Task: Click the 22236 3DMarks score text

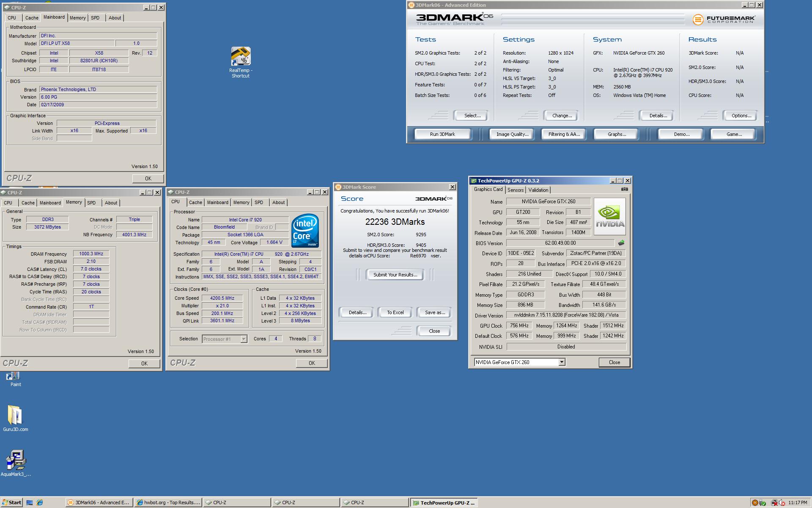Action: [x=395, y=222]
